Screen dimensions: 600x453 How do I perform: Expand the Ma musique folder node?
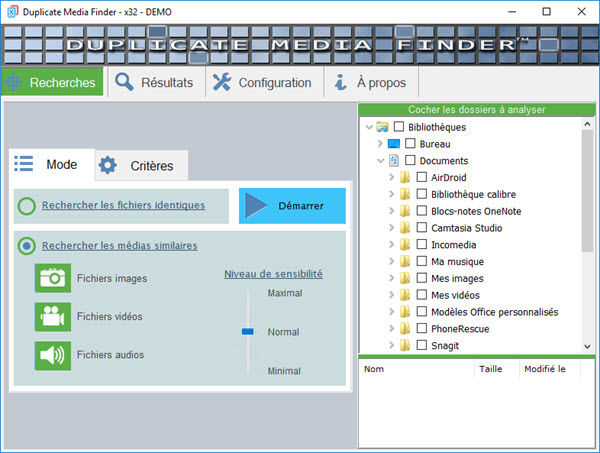pos(391,261)
